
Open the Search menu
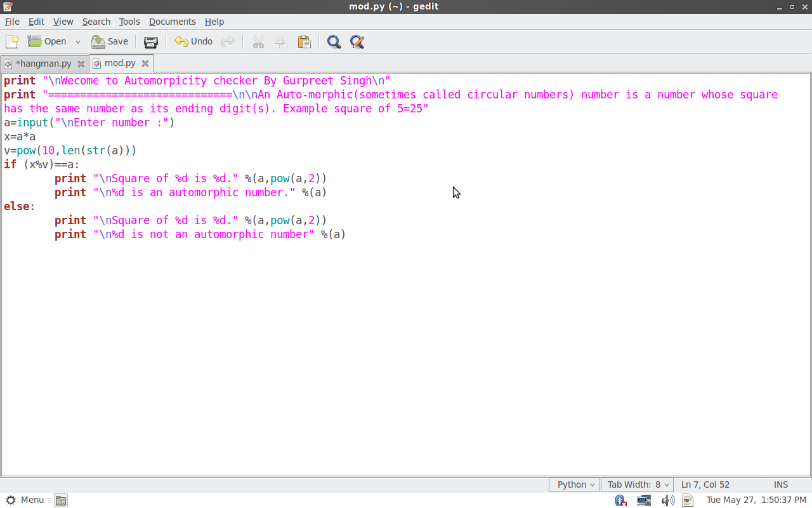pyautogui.click(x=96, y=22)
